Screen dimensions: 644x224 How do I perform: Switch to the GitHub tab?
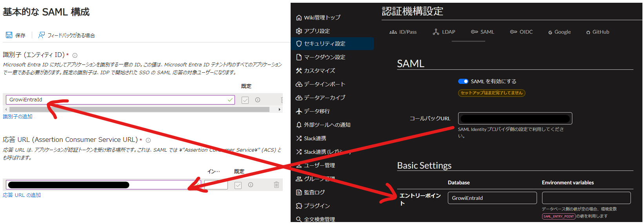click(x=597, y=32)
